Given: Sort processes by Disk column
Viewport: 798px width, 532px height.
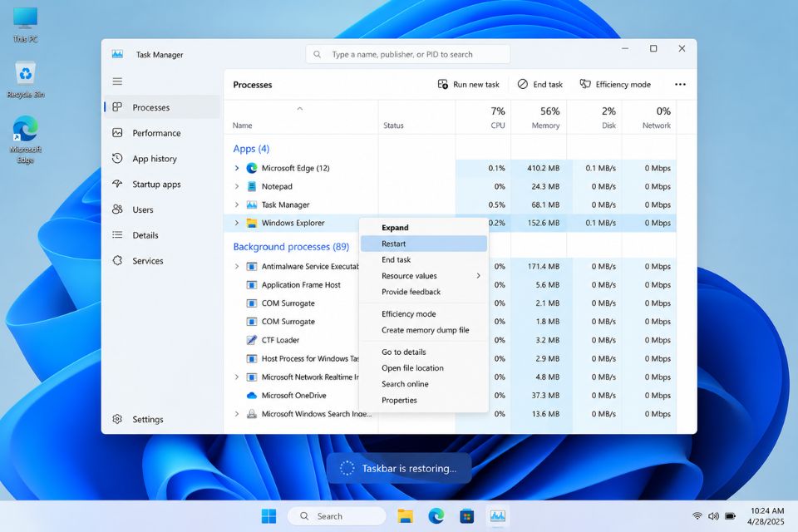Looking at the screenshot, I should click(594, 117).
